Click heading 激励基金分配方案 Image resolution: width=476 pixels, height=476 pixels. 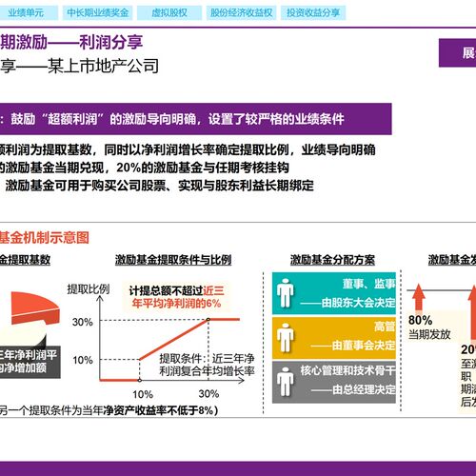pyautogui.click(x=332, y=260)
